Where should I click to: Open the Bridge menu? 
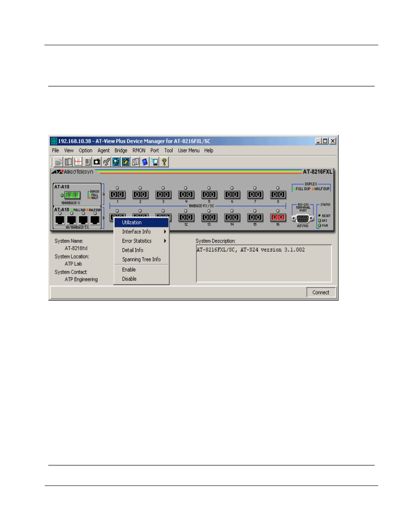coord(121,151)
